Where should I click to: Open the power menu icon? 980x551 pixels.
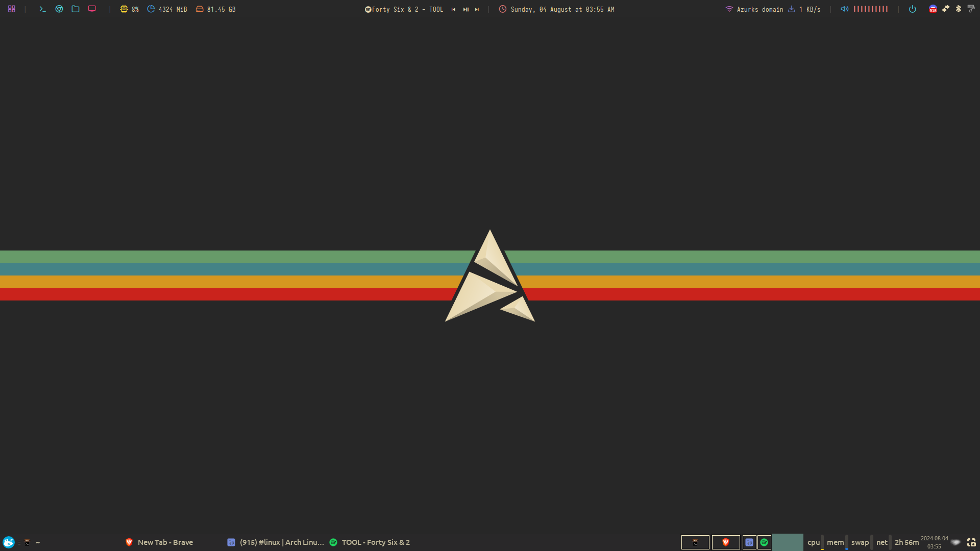point(913,9)
